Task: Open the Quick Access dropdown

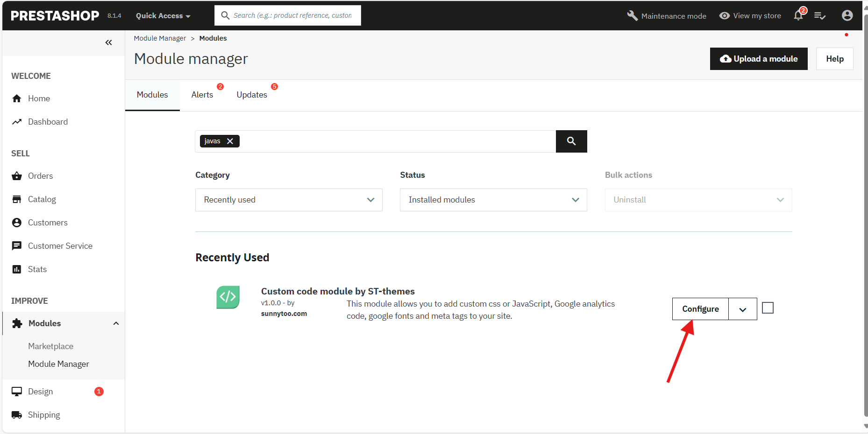Action: coord(163,15)
